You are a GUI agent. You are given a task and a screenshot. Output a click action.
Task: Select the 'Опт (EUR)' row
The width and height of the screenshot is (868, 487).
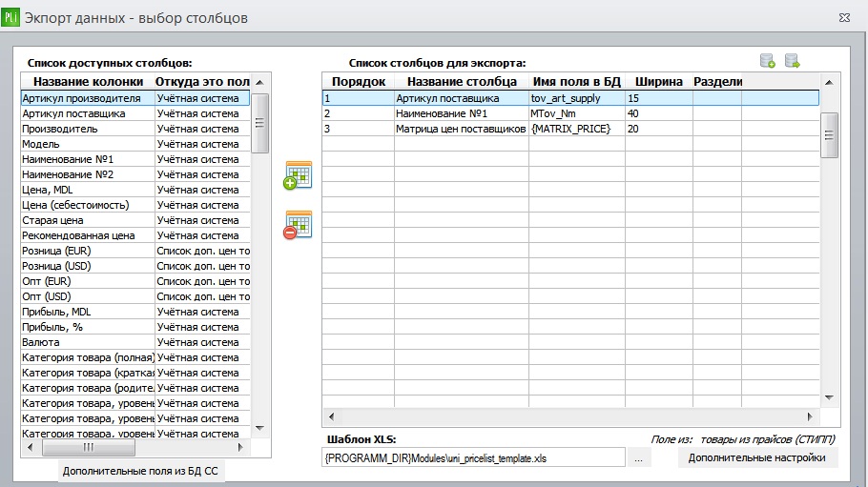(x=135, y=281)
